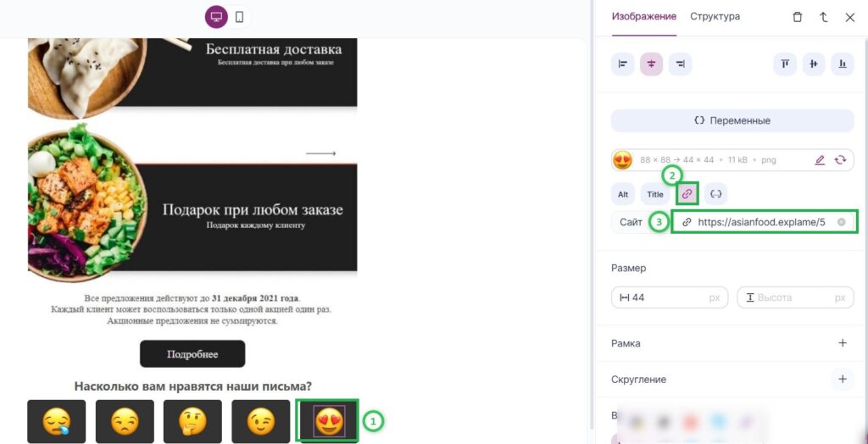
Task: Align image to the right
Action: (681, 64)
